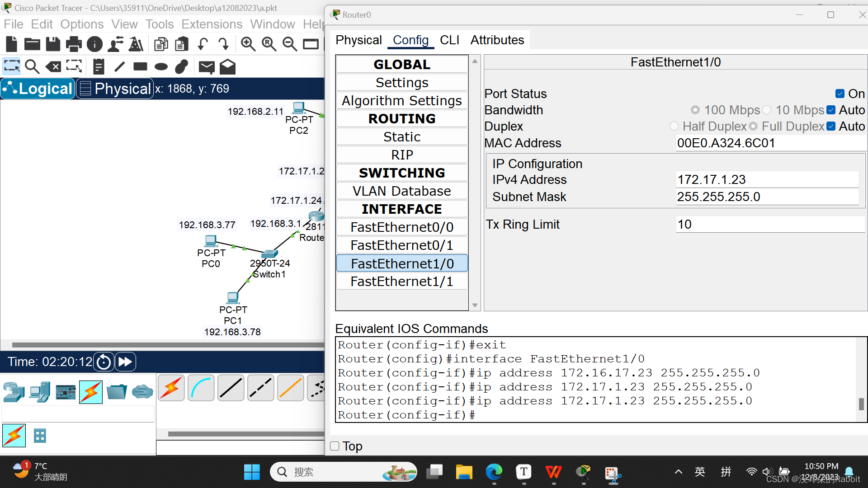
Task: Click the Power Cycle Devices button
Action: 104,362
